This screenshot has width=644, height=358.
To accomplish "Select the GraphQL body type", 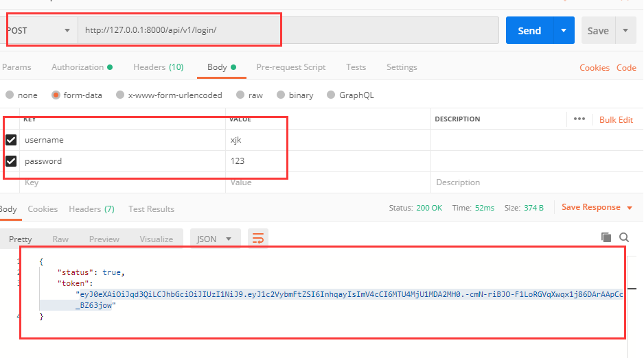I will click(x=331, y=95).
